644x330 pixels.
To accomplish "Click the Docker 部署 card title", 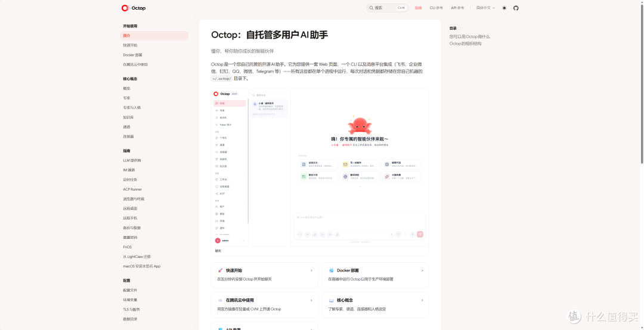I will [348, 270].
